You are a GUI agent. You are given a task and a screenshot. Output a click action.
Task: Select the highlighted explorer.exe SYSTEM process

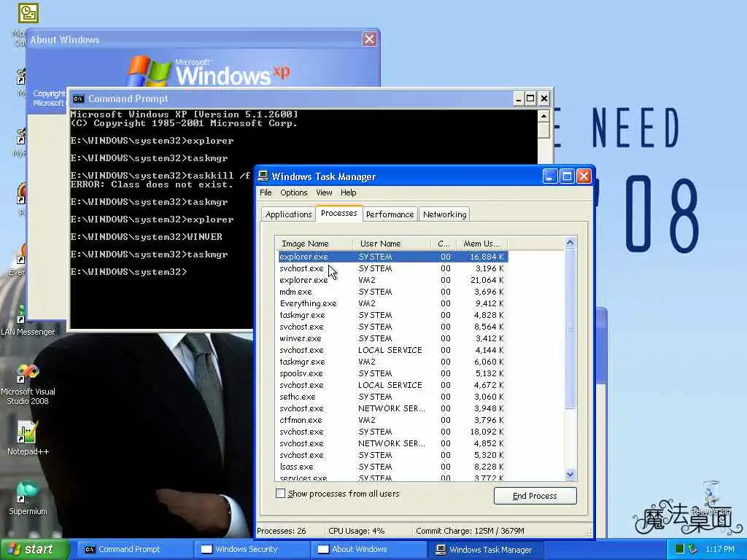tap(392, 257)
